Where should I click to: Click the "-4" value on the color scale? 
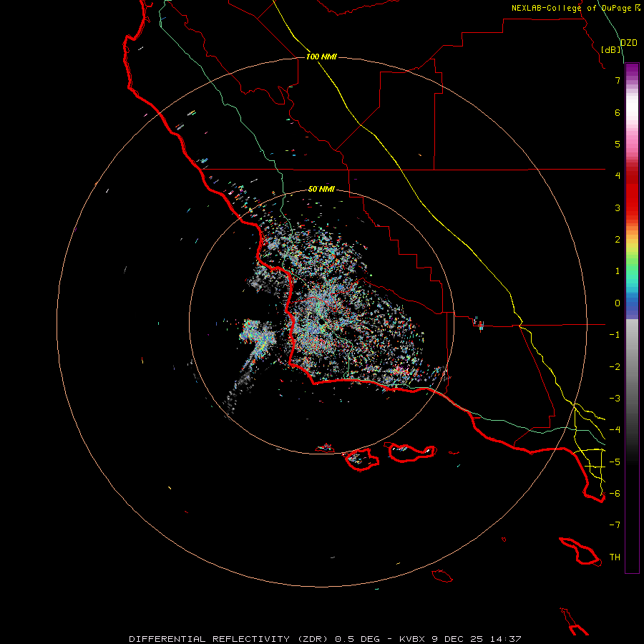click(615, 430)
